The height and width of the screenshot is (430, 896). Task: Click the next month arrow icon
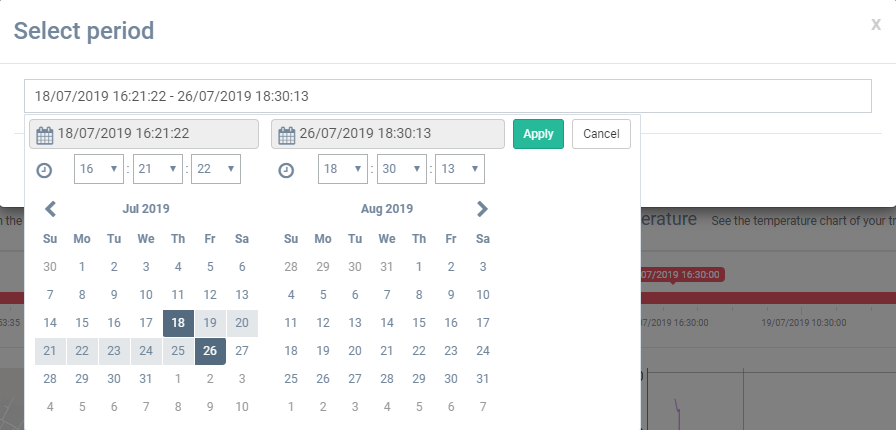click(482, 209)
